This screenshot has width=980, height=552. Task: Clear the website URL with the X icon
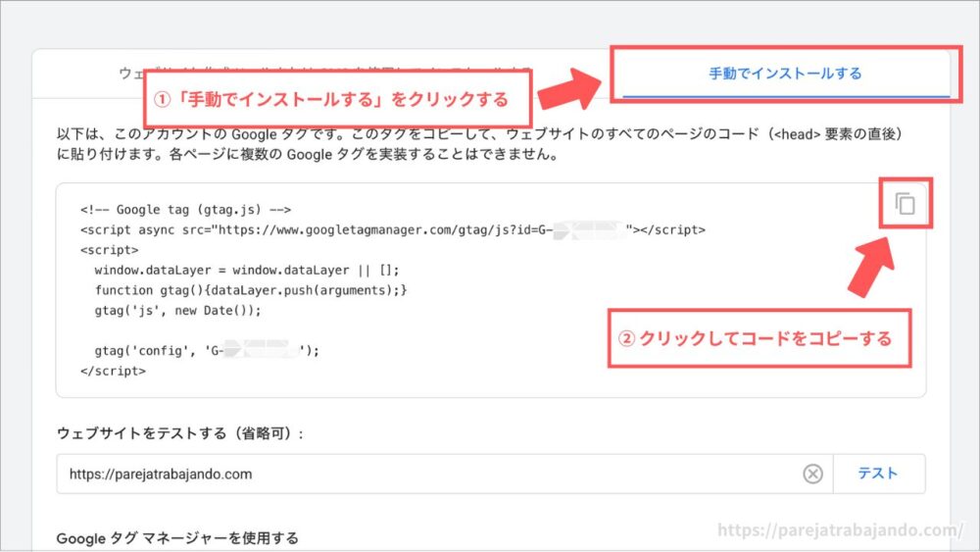coord(812,474)
